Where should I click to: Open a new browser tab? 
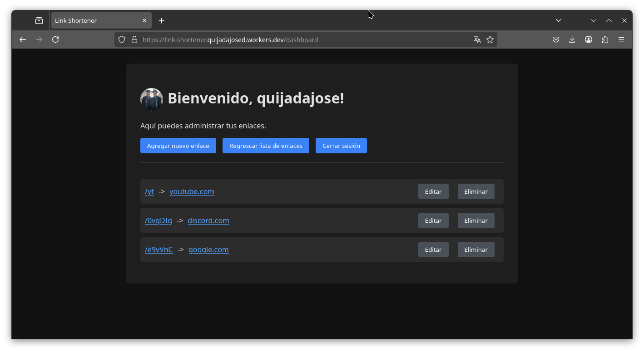[161, 20]
